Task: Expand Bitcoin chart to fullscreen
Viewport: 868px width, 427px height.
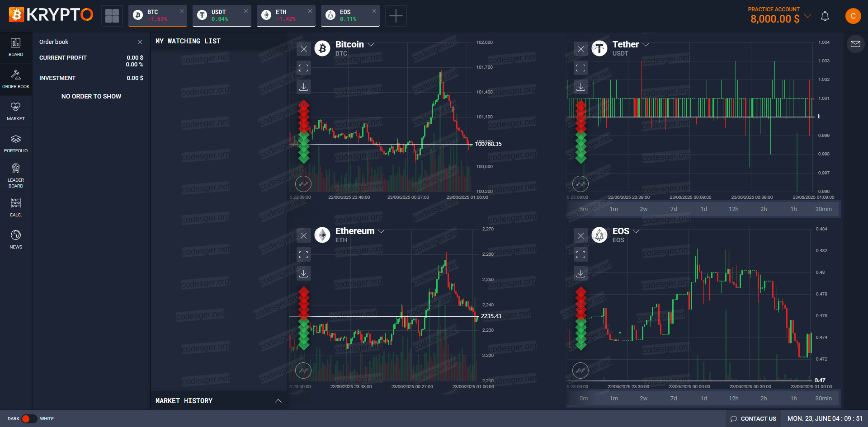Action: [304, 68]
